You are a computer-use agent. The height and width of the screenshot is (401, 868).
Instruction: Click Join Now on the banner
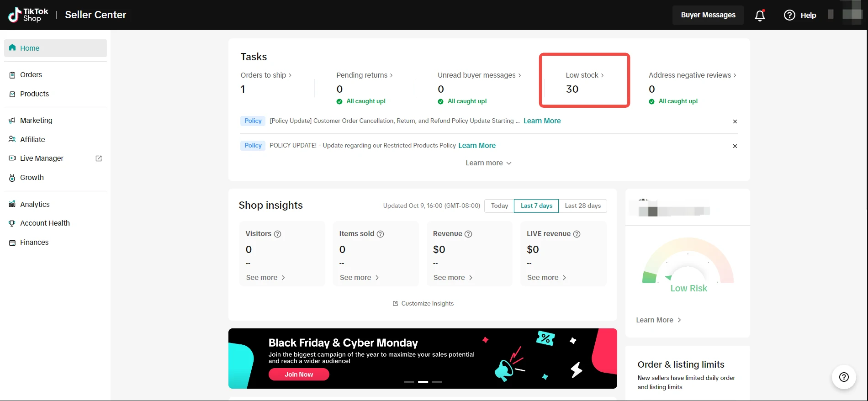tap(299, 375)
